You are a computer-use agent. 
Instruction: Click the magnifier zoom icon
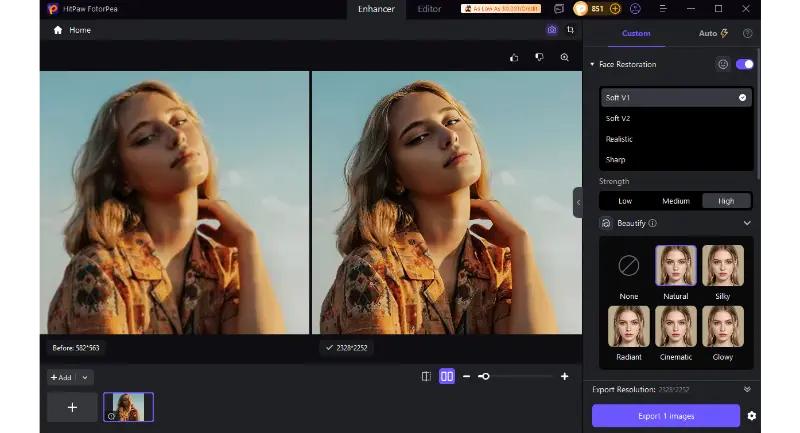(564, 58)
